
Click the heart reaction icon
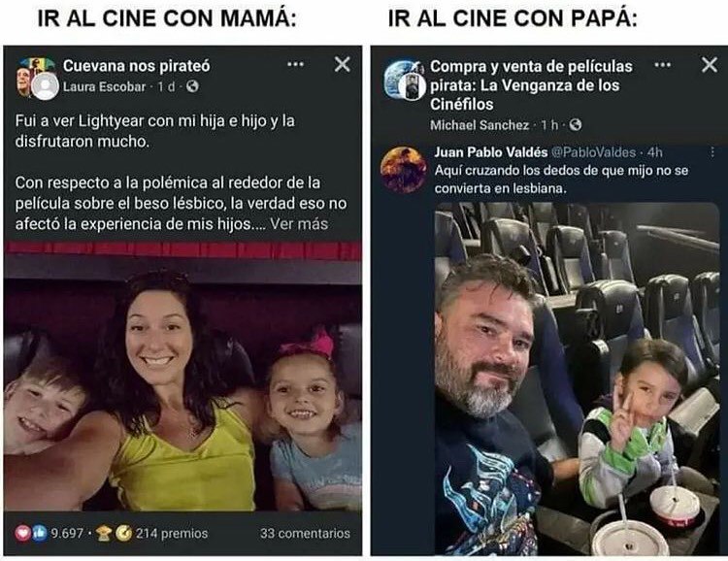click(x=22, y=533)
